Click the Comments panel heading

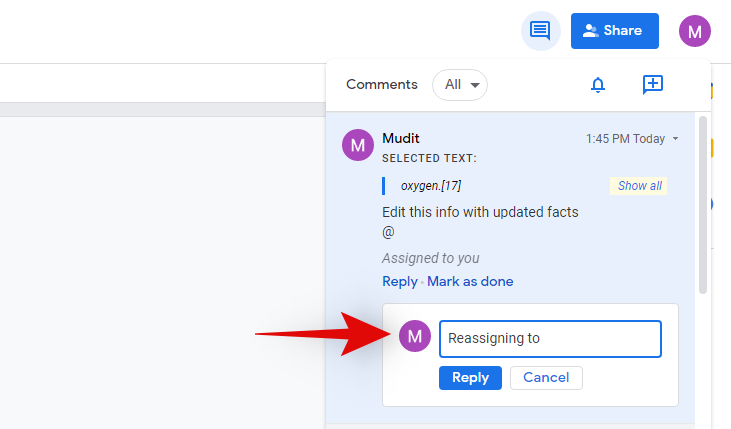tap(382, 85)
